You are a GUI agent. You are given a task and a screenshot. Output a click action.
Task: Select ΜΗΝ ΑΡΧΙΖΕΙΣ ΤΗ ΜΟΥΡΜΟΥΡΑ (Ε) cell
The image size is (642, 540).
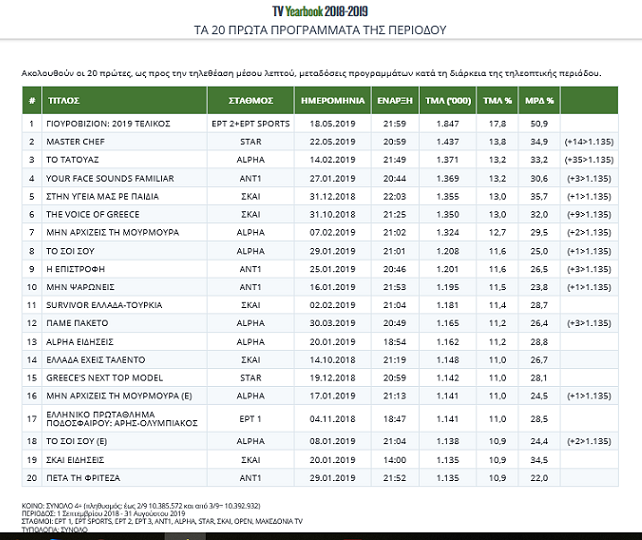tap(124, 396)
